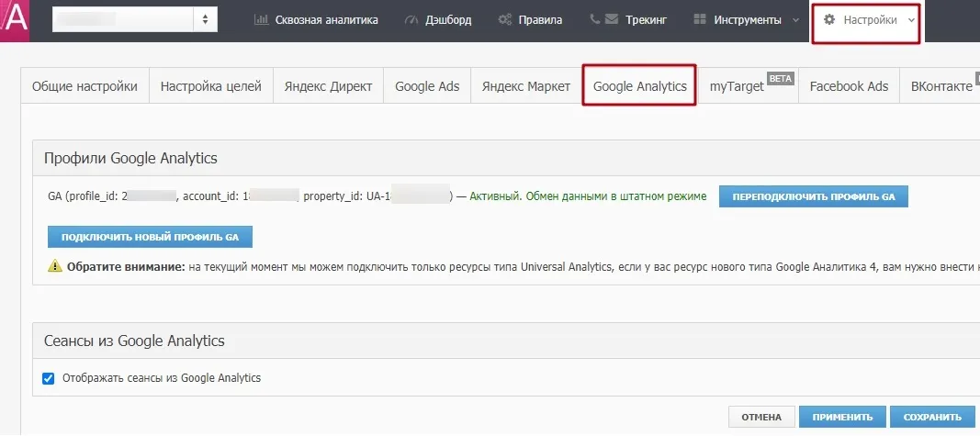Viewport: 980px width, 436px height.
Task: Expand the Инструменты chevron
Action: [x=795, y=20]
